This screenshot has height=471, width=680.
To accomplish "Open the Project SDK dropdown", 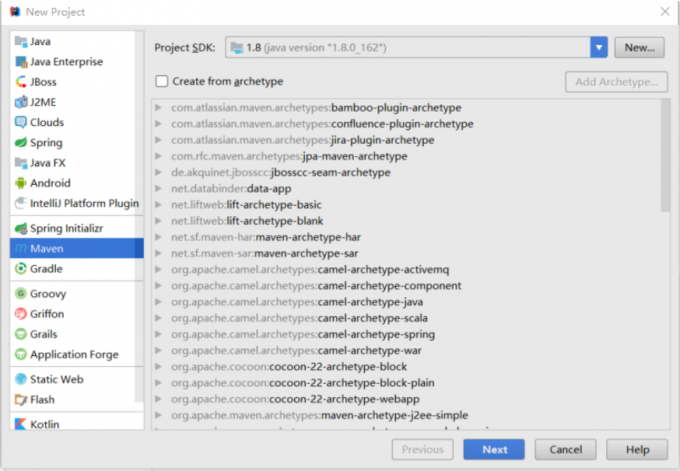I will click(x=599, y=47).
